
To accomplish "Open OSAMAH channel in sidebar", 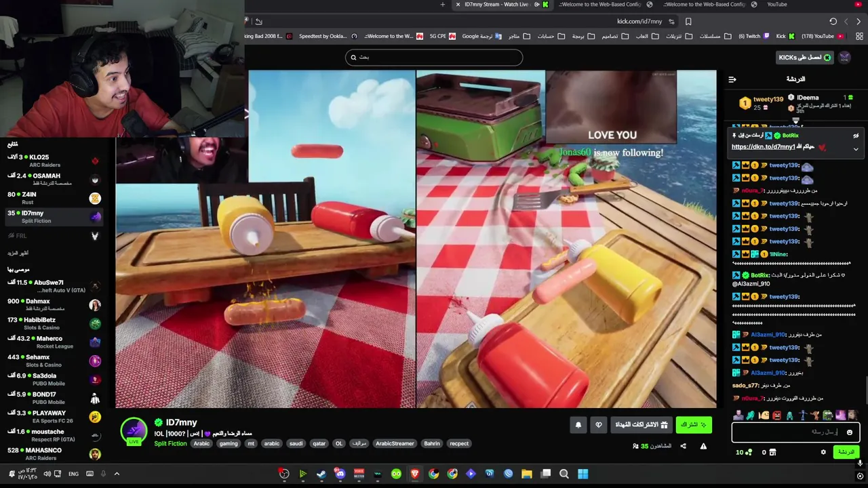I will [x=53, y=179].
